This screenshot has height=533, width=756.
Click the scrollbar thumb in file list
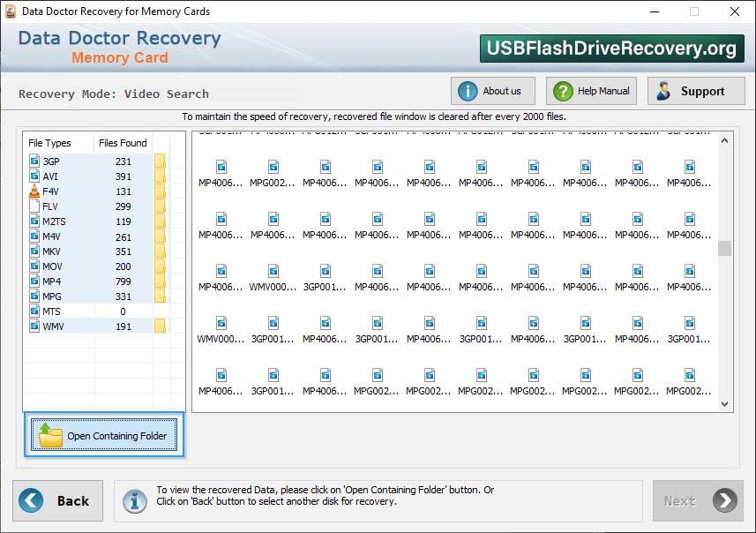click(x=724, y=248)
